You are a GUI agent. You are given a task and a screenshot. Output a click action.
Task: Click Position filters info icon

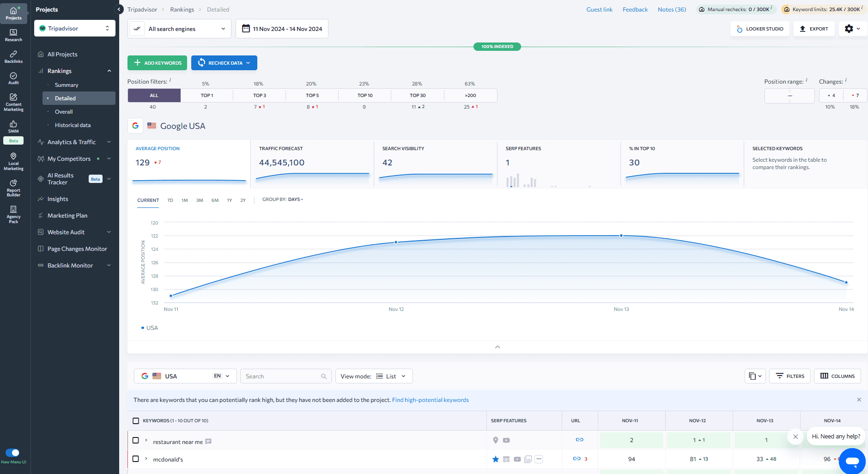pyautogui.click(x=170, y=80)
